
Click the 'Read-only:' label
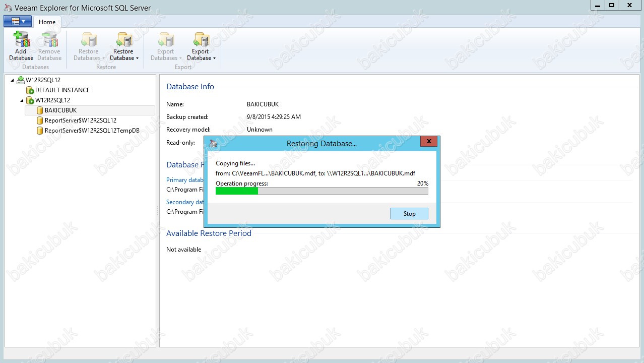click(x=180, y=143)
